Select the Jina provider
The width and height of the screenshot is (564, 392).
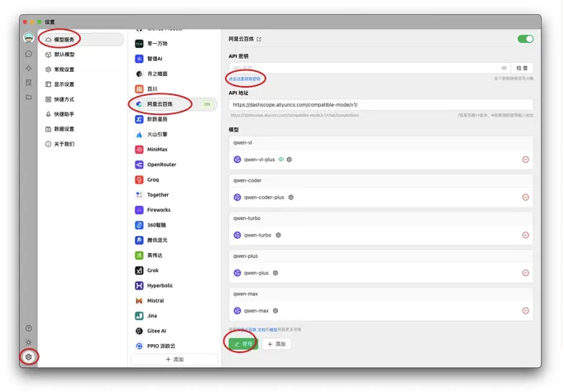pos(174,315)
